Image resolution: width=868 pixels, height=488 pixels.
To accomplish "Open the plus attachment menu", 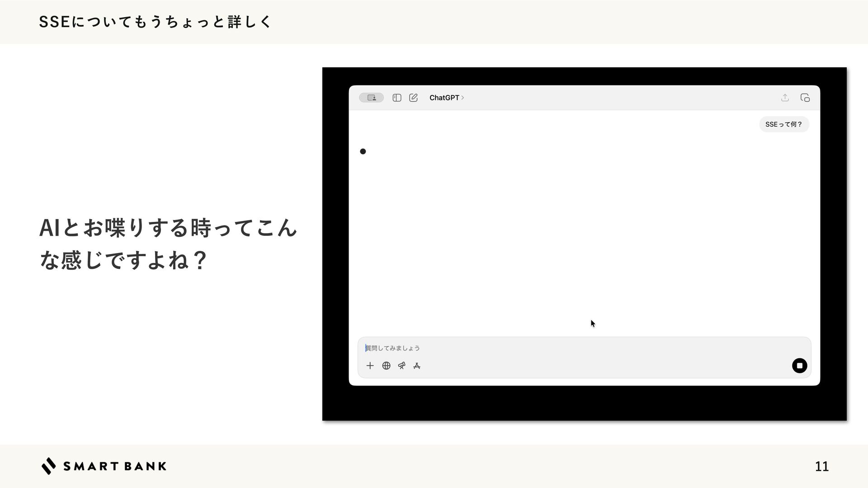I will (370, 366).
